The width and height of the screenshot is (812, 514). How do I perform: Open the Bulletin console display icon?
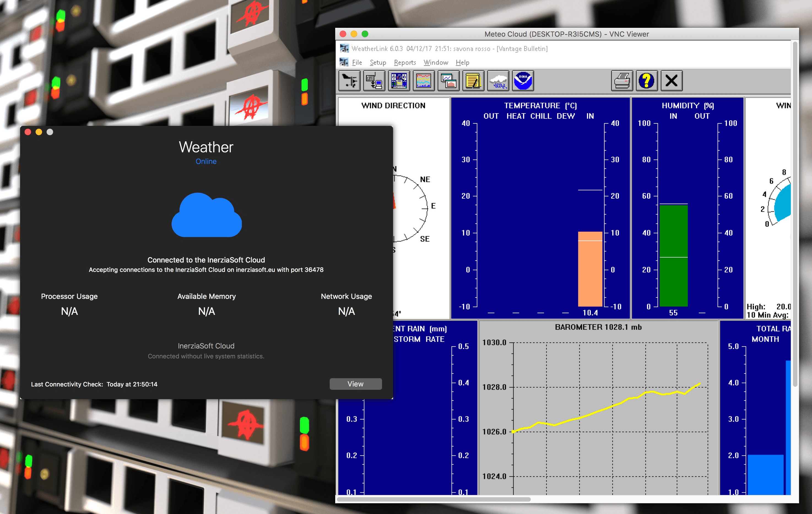point(399,81)
